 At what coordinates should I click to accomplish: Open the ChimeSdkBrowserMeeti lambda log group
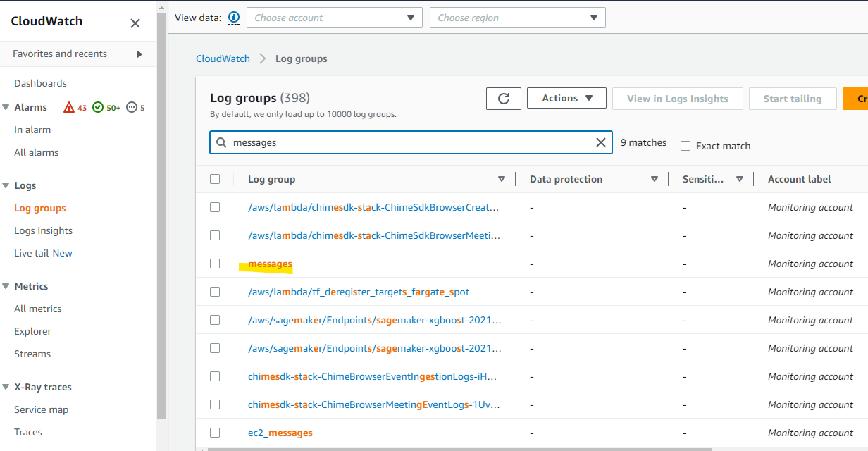(374, 235)
